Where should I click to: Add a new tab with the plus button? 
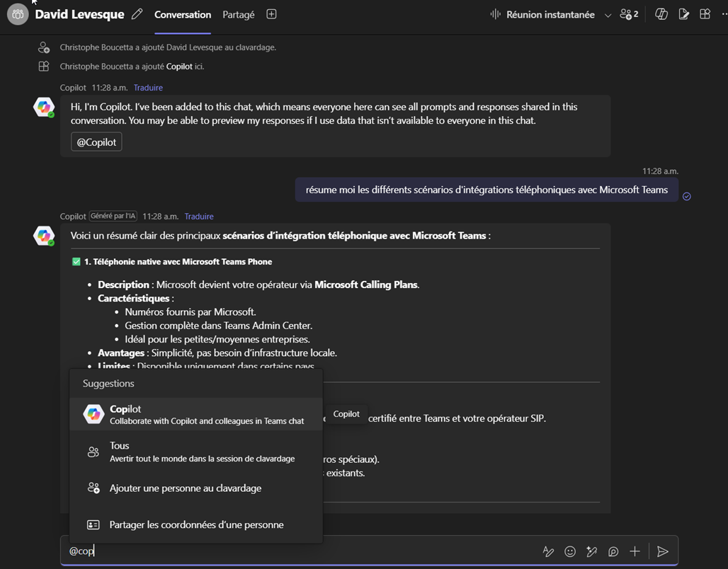coord(271,14)
